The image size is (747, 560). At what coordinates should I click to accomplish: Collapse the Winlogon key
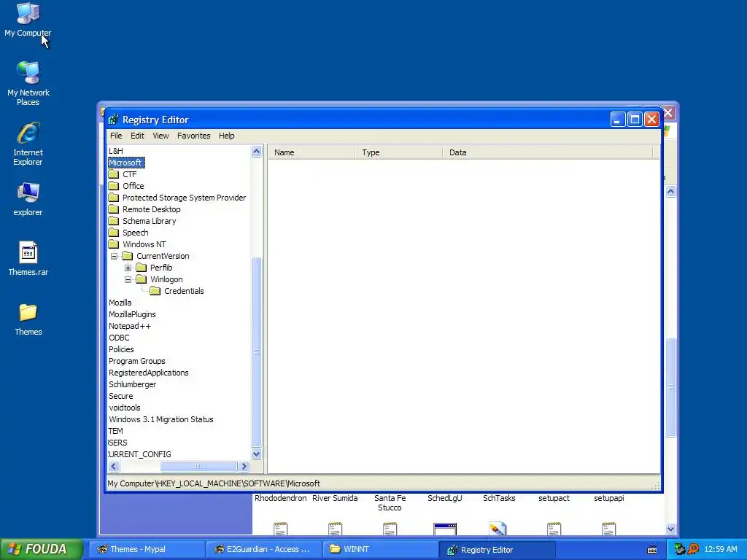pyautogui.click(x=128, y=279)
